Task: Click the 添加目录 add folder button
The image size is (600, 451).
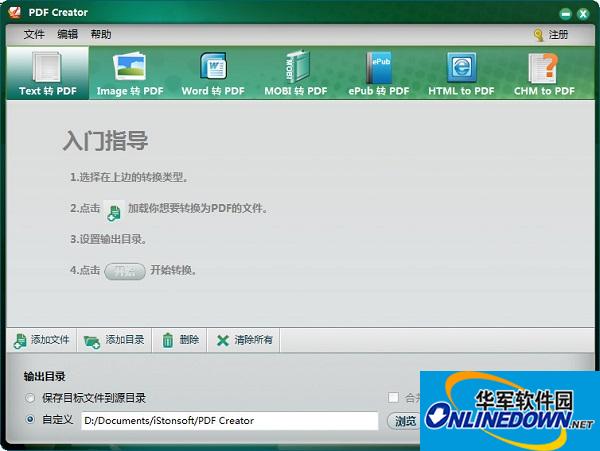Action: pos(114,340)
